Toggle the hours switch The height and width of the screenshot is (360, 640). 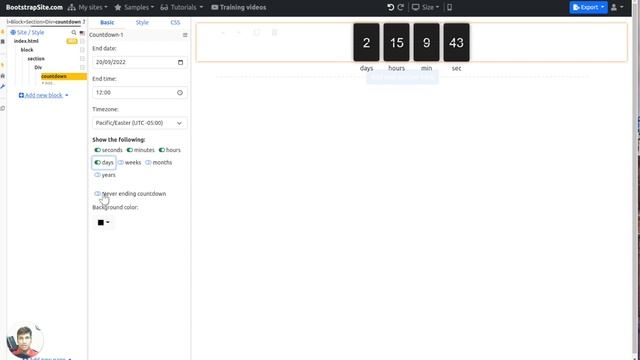coord(162,150)
